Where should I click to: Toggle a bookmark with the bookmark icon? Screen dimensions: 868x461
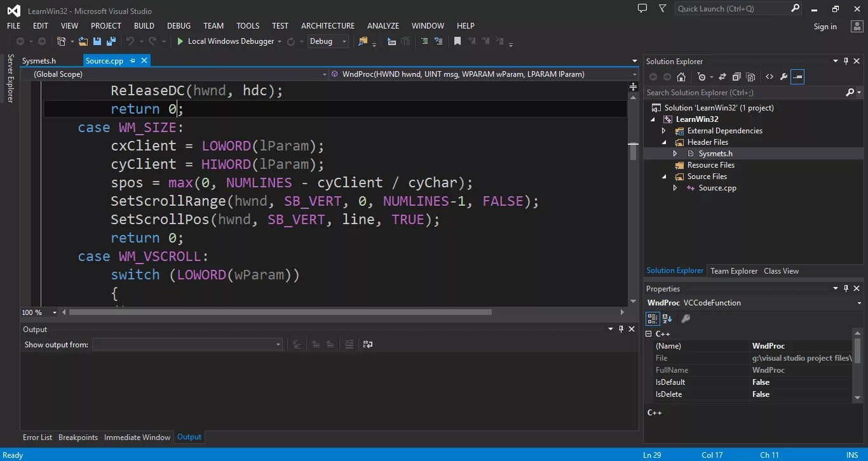tap(457, 41)
